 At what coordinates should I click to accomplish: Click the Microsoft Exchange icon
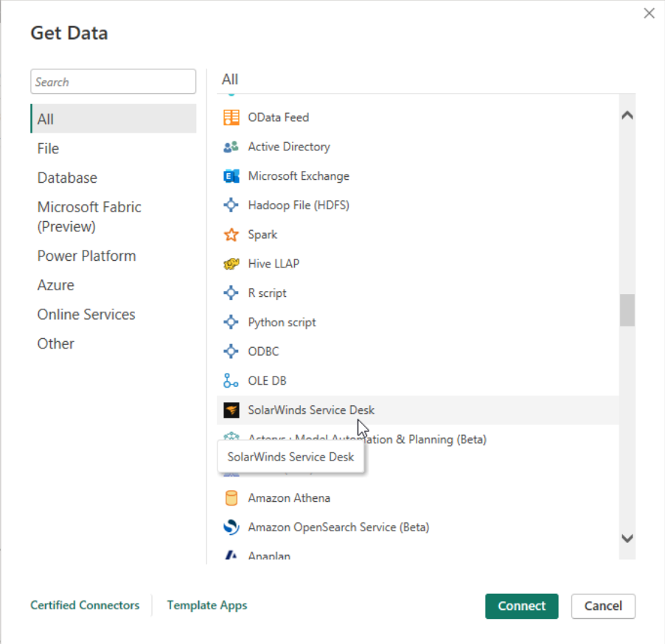231,176
